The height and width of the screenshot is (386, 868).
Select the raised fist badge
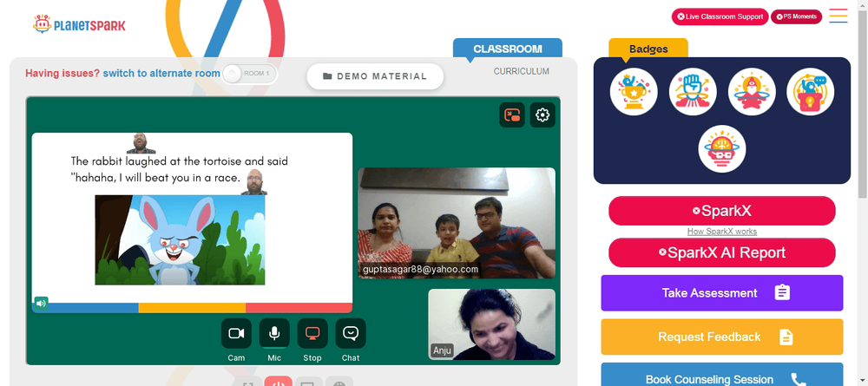[x=693, y=92]
